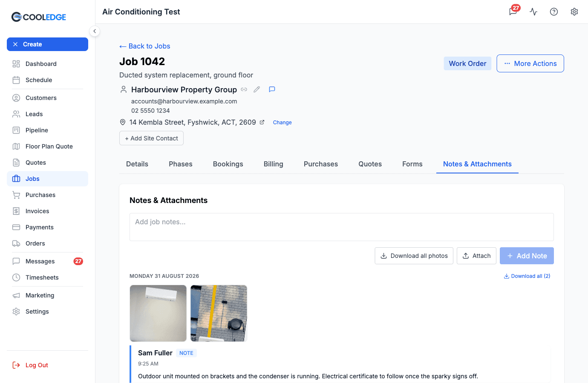Open the settings gear icon in top bar
This screenshot has height=383, width=588.
[574, 12]
